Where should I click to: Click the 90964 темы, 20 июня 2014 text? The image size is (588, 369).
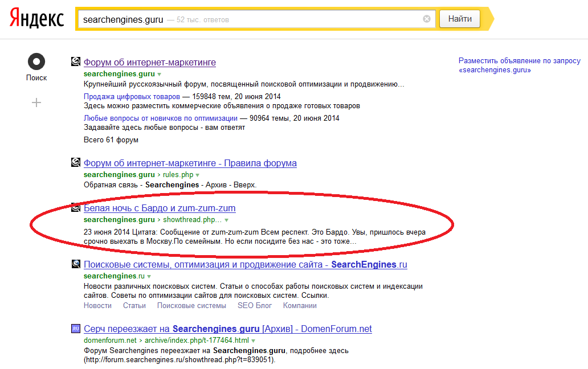coord(295,118)
